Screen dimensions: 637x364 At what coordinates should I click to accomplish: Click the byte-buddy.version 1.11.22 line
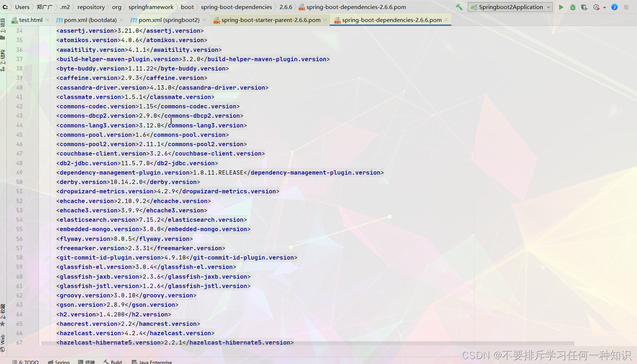pyautogui.click(x=142, y=68)
